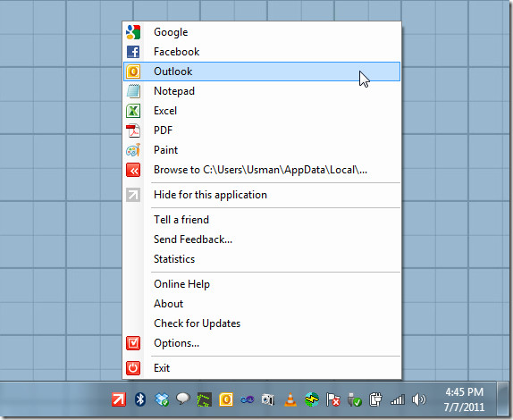The width and height of the screenshot is (513, 420).
Task: Open Notepad from the menu
Action: 262,91
